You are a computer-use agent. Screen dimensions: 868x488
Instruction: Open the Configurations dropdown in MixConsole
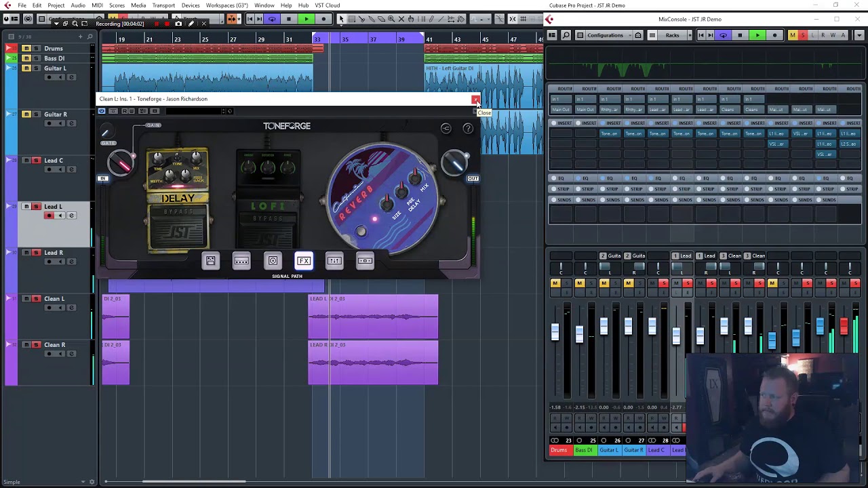pyautogui.click(x=610, y=35)
